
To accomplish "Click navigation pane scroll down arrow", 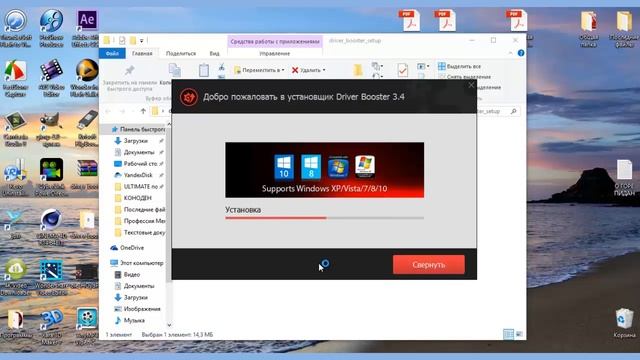I will click(x=169, y=325).
